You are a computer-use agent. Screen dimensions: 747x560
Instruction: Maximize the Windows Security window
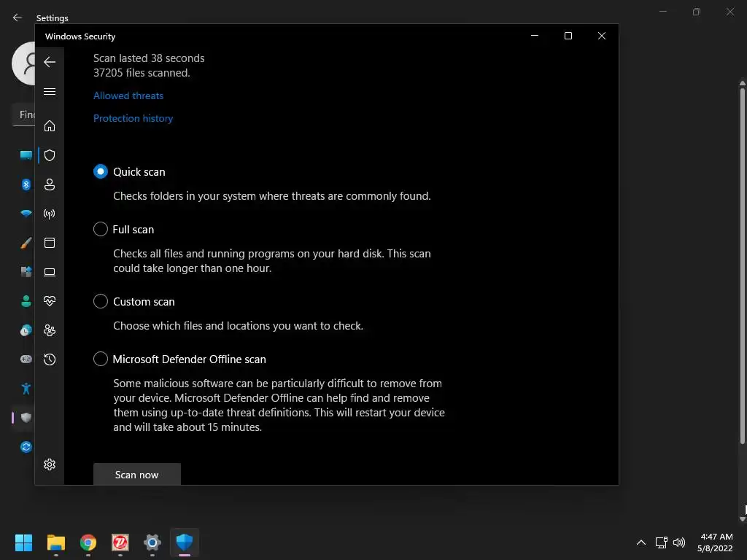[568, 36]
